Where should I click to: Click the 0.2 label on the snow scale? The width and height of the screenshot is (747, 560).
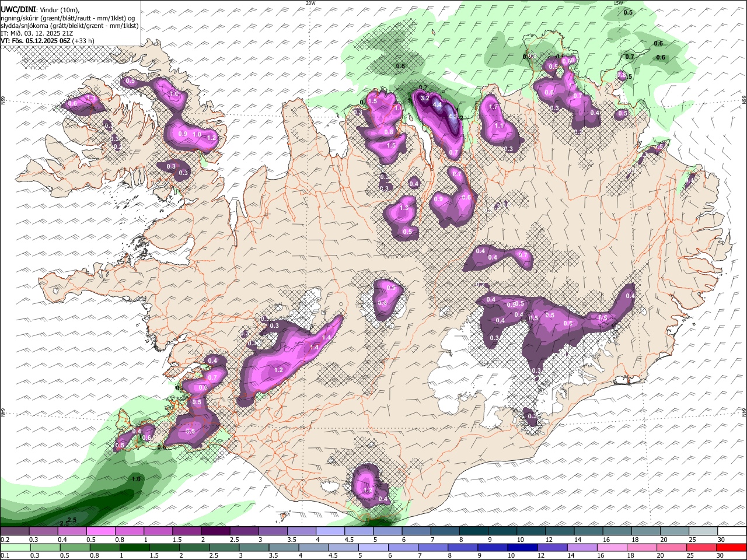pyautogui.click(x=5, y=540)
